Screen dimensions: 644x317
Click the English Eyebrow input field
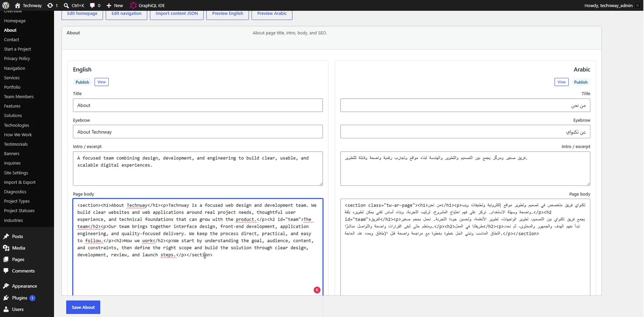198,132
